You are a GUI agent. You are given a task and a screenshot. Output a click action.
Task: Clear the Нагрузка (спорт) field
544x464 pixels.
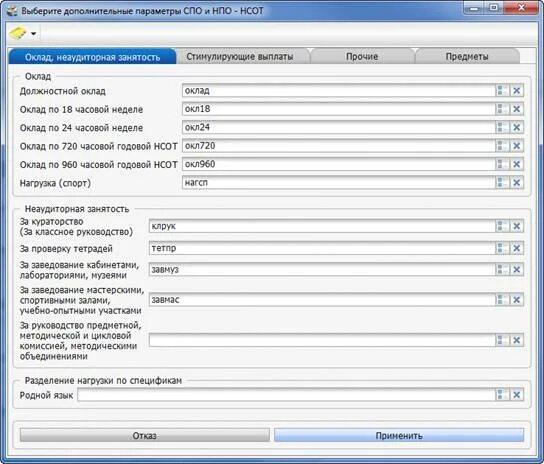516,183
